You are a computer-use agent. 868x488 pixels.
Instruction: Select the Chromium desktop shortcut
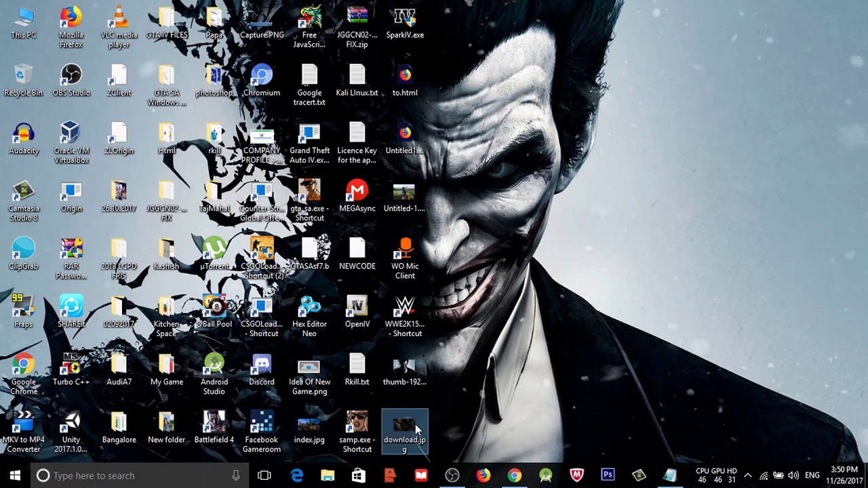click(x=262, y=81)
